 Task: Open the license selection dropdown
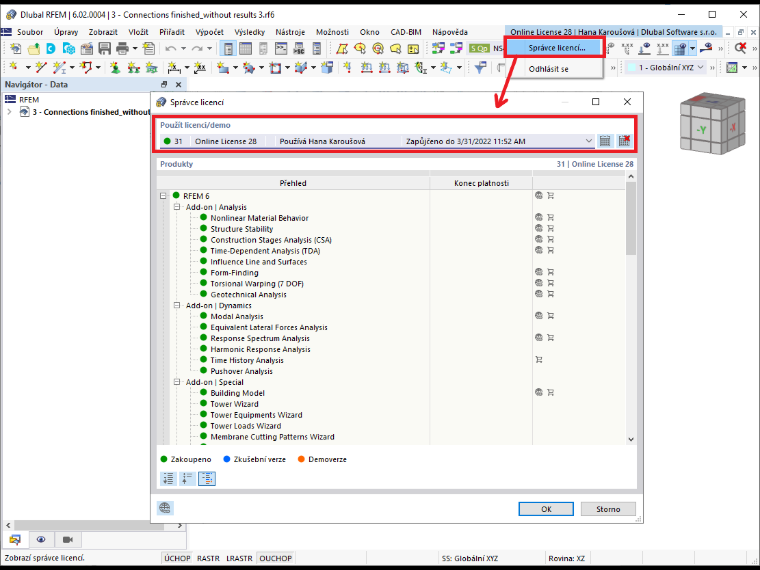pos(588,141)
